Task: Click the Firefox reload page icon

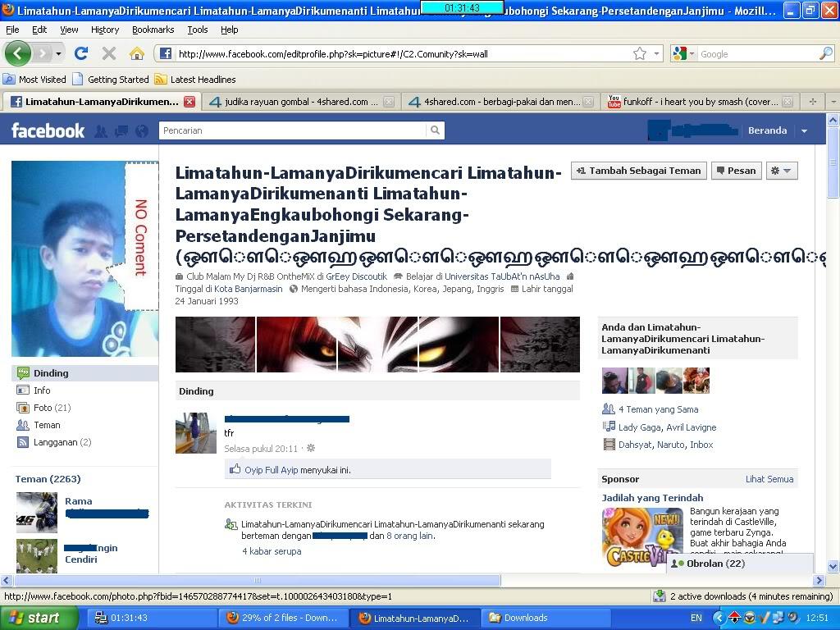Action: [80, 53]
